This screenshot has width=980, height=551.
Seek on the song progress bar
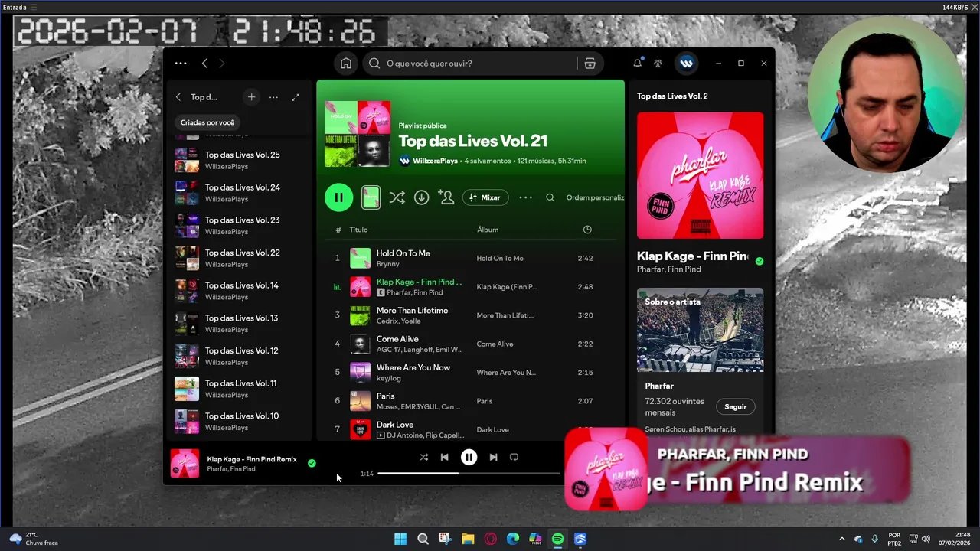pyautogui.click(x=469, y=474)
